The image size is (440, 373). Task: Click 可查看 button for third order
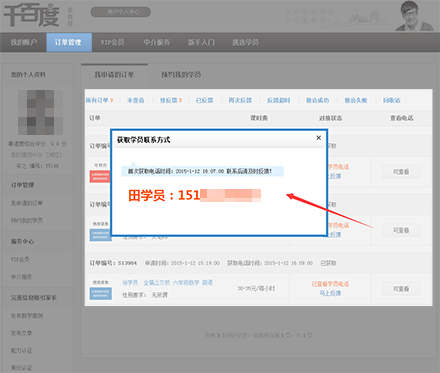tap(401, 289)
